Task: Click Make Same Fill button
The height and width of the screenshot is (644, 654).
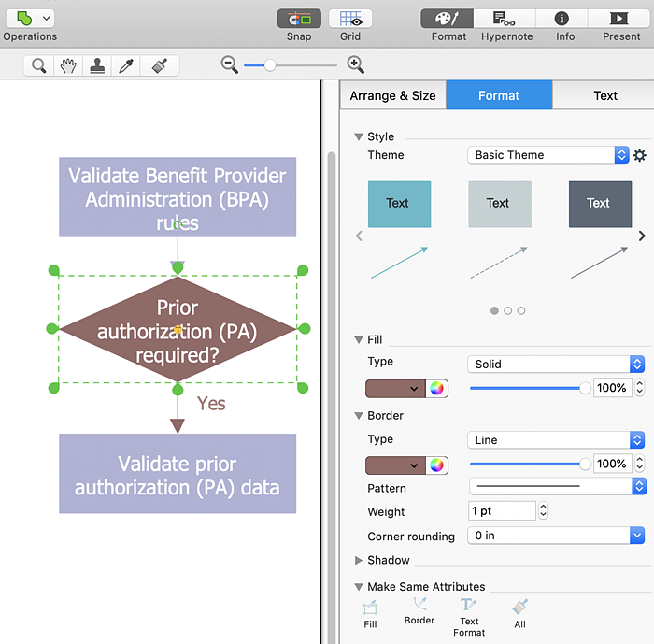Action: 370,614
